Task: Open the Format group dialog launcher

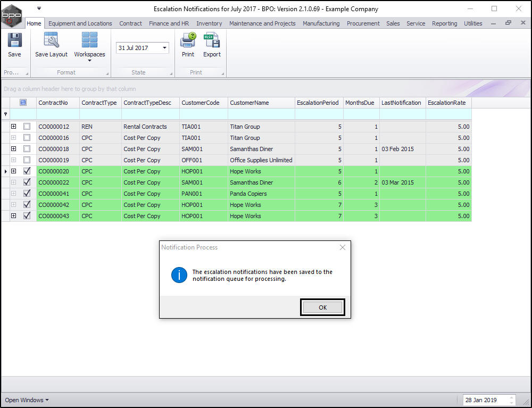Action: pos(107,73)
